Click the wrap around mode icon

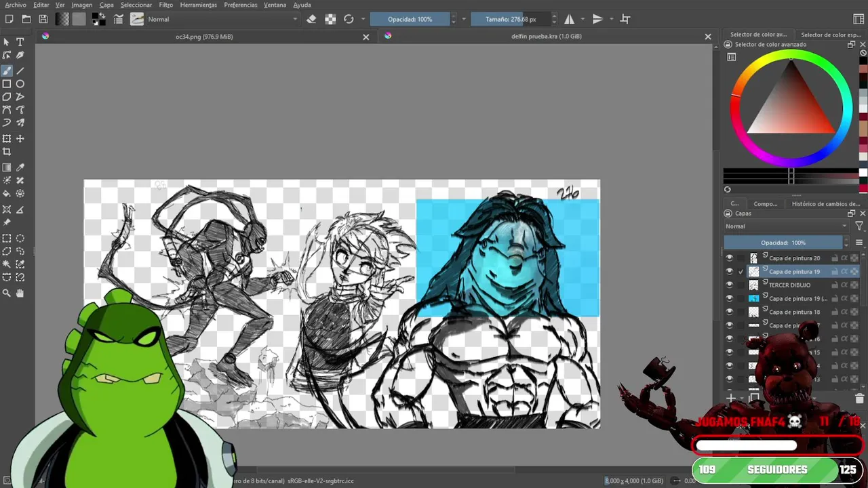625,19
